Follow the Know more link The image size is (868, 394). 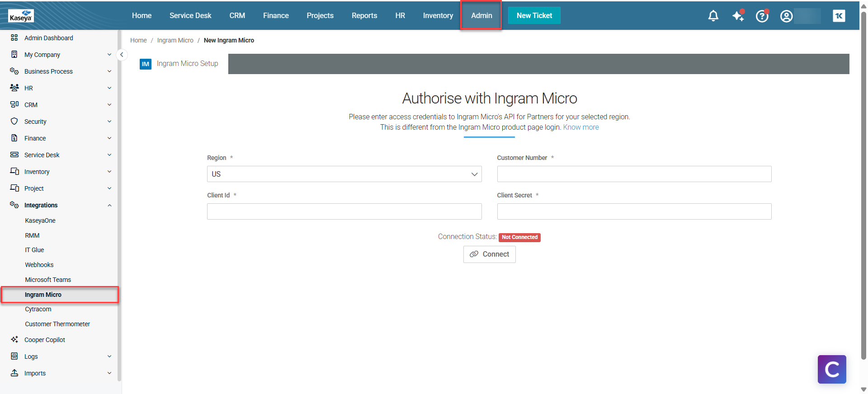[580, 127]
